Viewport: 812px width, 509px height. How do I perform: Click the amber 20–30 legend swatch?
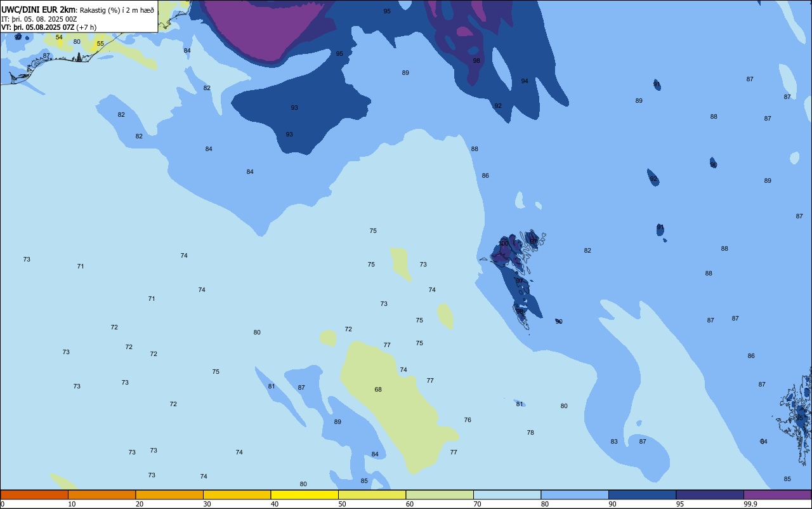(169, 494)
